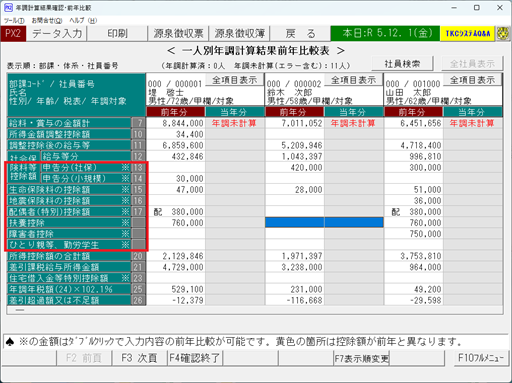Open 源泉徴収票 from the toolbar

point(178,34)
